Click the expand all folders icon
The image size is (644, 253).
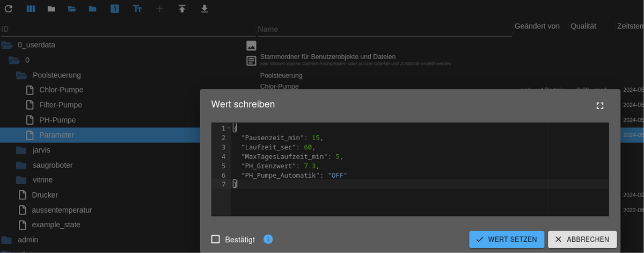(x=72, y=9)
